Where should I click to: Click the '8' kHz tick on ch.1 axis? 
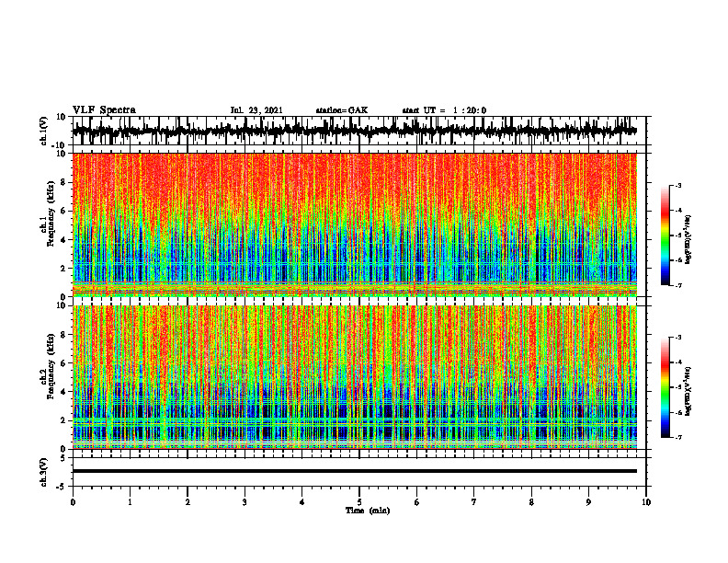tap(63, 182)
